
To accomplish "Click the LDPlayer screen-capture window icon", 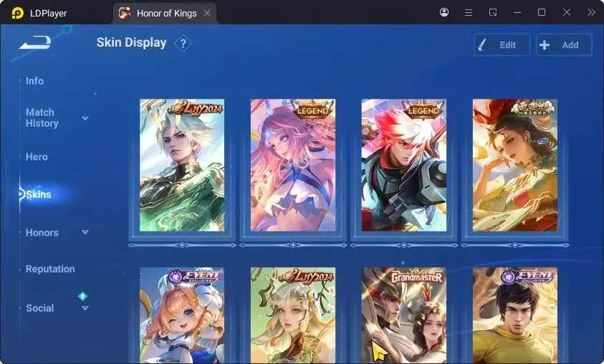I will 493,13.
